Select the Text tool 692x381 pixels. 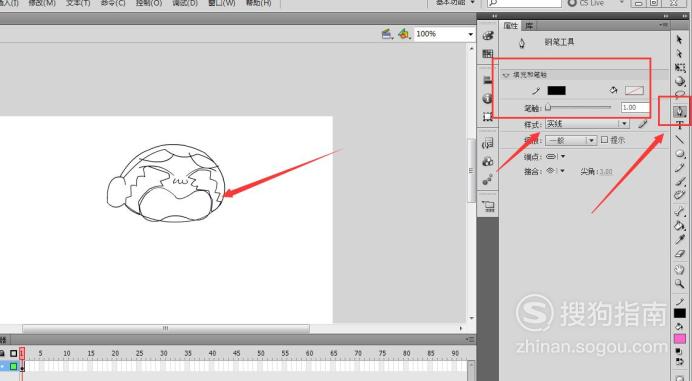tap(680, 125)
